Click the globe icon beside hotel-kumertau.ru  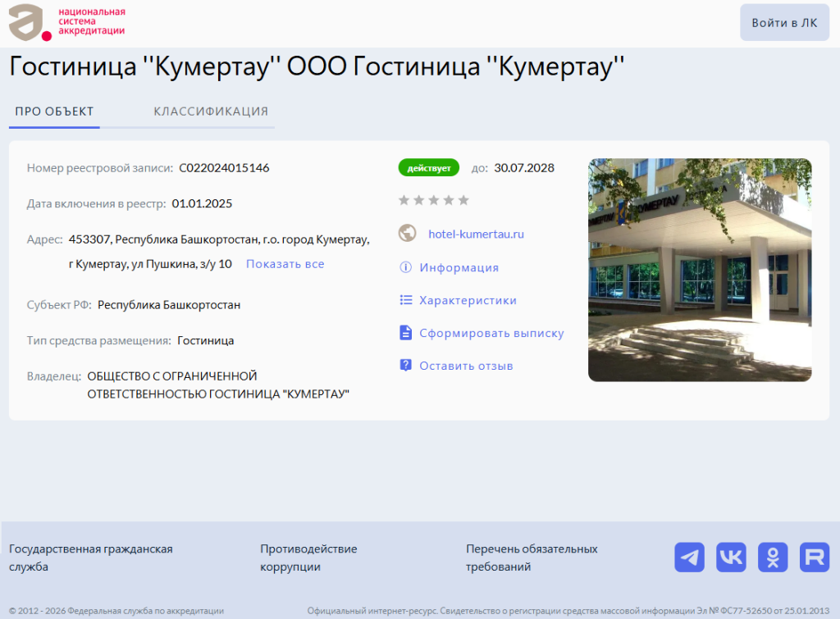pyautogui.click(x=407, y=233)
